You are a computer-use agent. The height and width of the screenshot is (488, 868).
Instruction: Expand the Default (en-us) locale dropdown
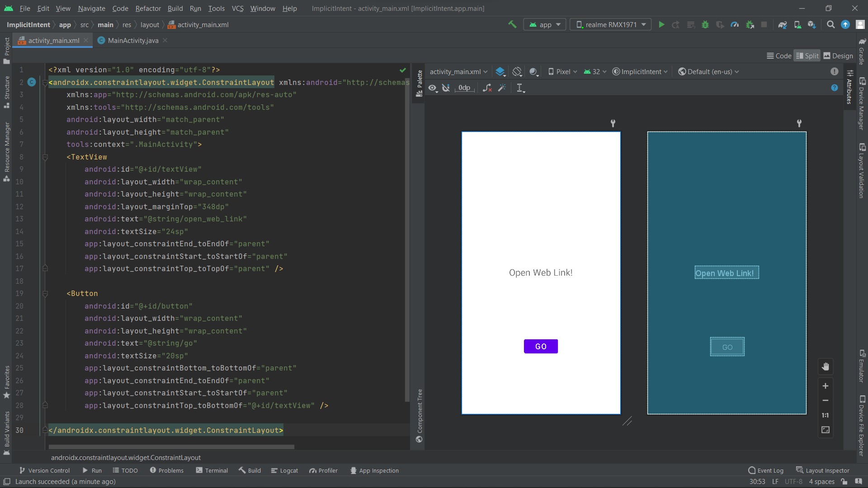tap(709, 72)
